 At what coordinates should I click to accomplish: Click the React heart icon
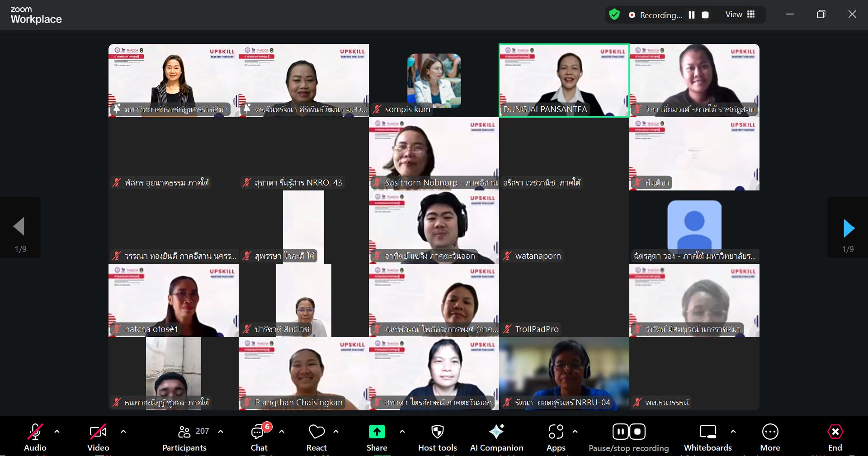[316, 433]
